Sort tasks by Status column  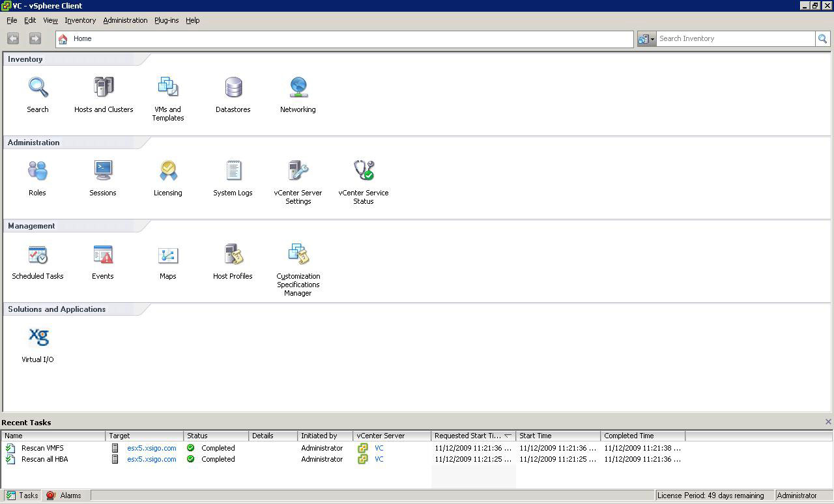pos(216,436)
